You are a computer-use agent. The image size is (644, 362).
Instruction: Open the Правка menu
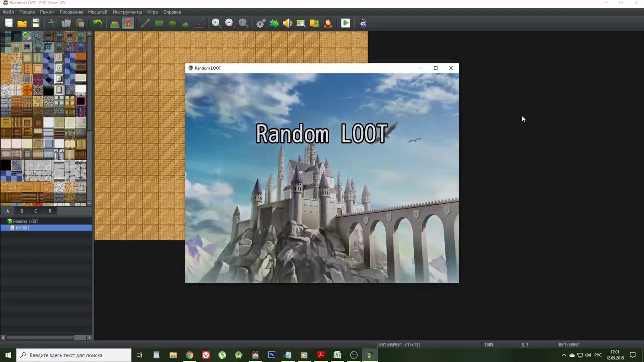[27, 12]
